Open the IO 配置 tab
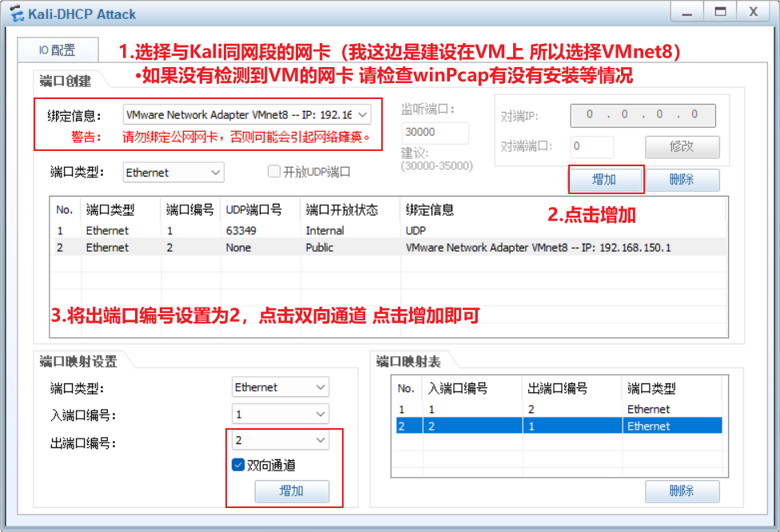The height and width of the screenshot is (532, 780). 58,50
